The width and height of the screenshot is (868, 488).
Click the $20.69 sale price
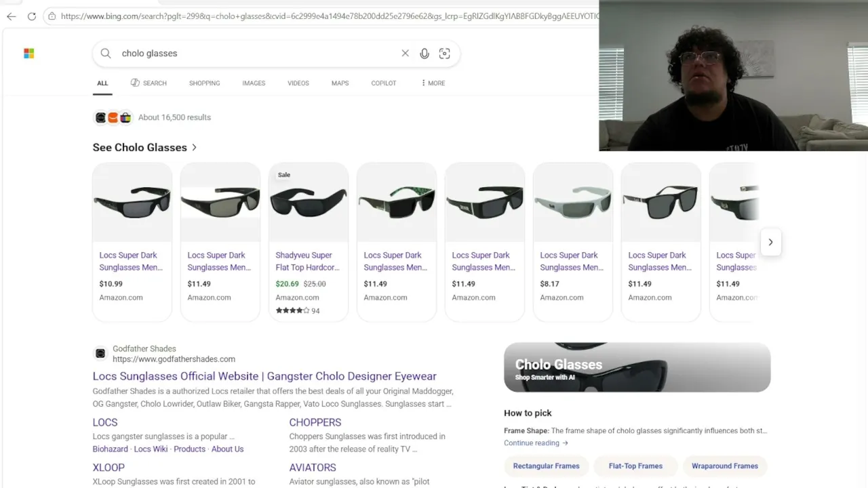click(x=288, y=284)
